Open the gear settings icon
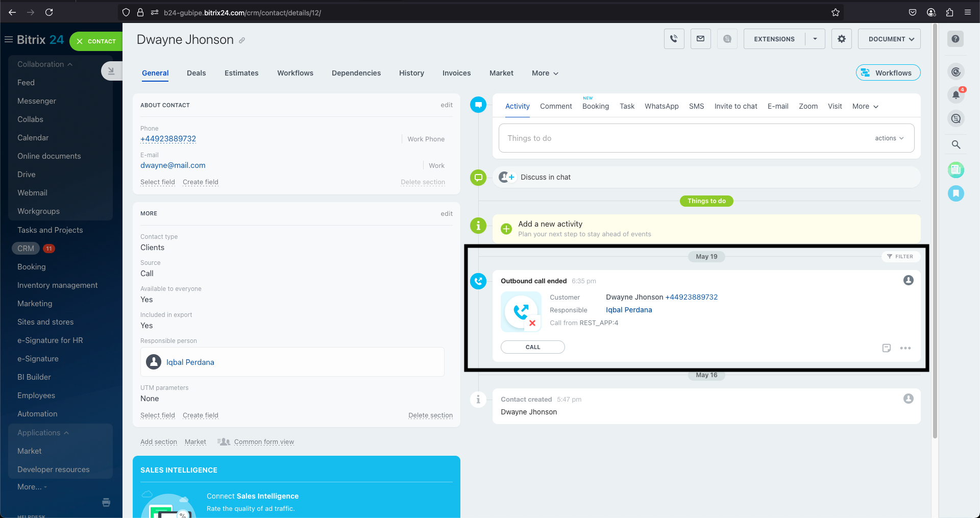The width and height of the screenshot is (980, 518). (841, 39)
